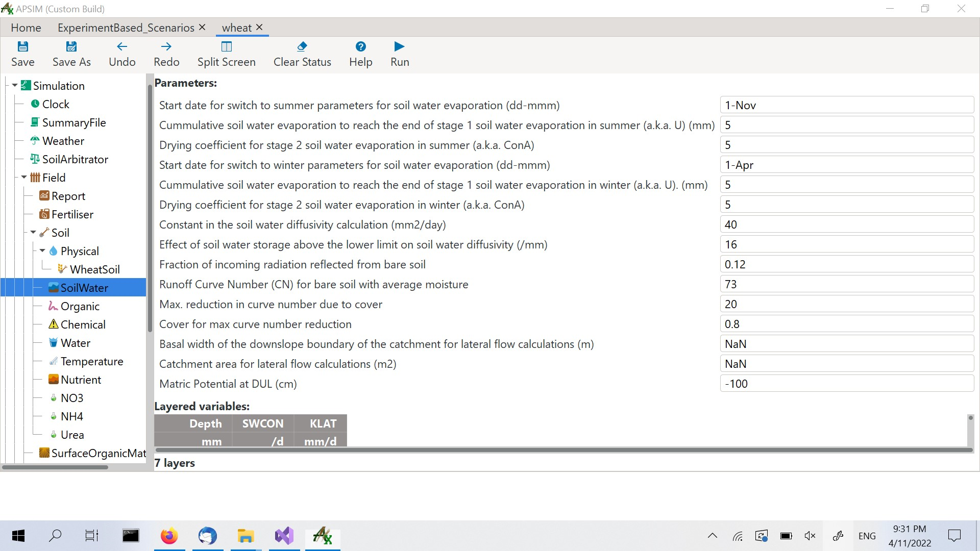Collapse the Simulation tree node
Screen dimensions: 980x551
[15, 86]
